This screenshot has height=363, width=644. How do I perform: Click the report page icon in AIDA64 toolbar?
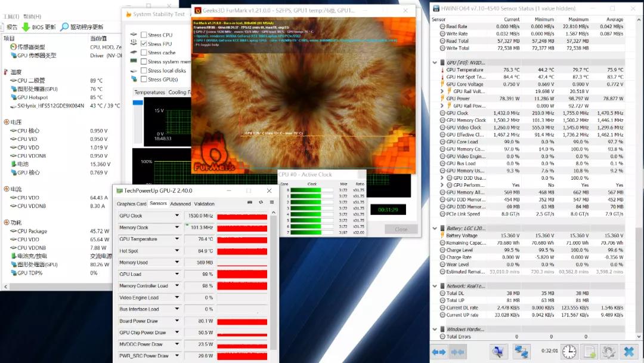(2, 27)
